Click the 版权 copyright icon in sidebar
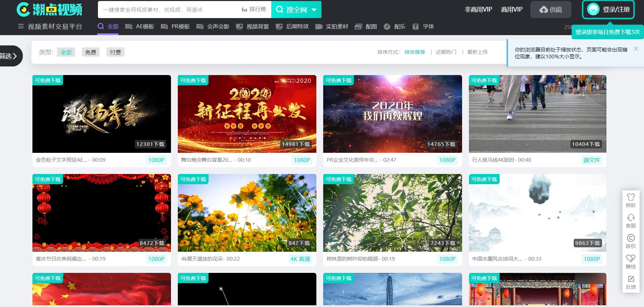Image resolution: width=644 pixels, height=307 pixels. [x=631, y=242]
